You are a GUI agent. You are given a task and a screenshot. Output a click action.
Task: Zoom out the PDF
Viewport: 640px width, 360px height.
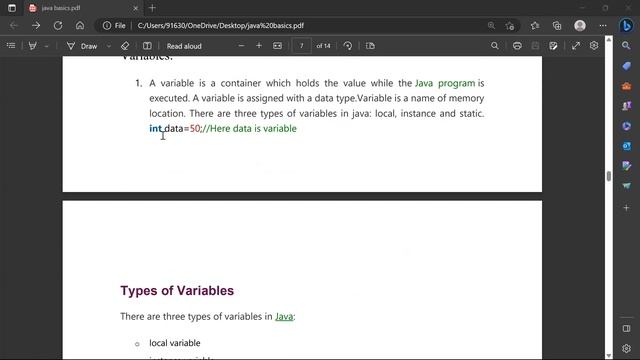point(241,46)
